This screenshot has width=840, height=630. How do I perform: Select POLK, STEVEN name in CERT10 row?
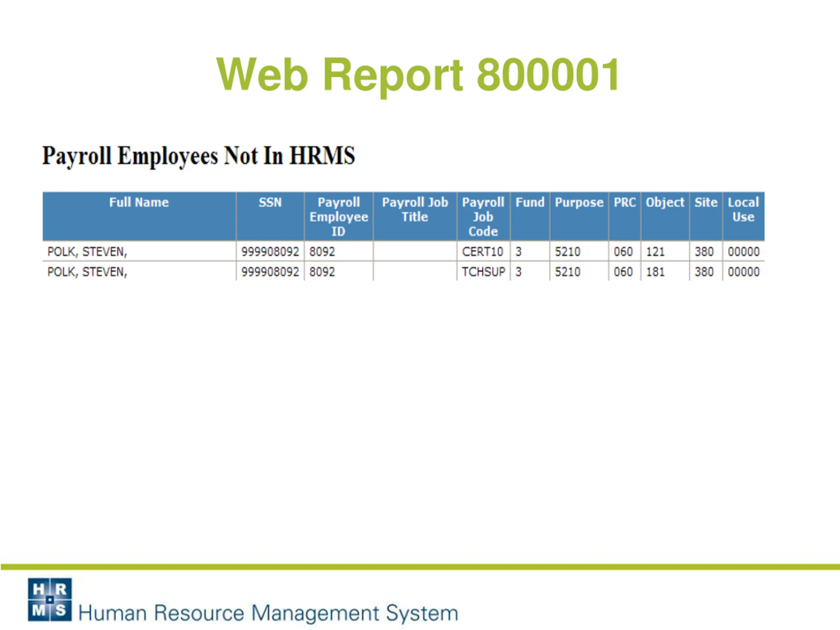[87, 251]
